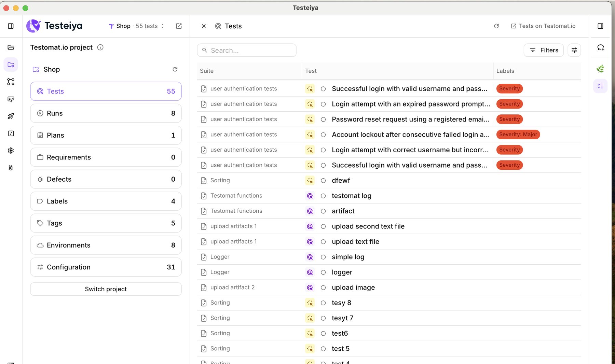
Task: Select radio circle for 'testomat log' test
Action: click(x=323, y=196)
